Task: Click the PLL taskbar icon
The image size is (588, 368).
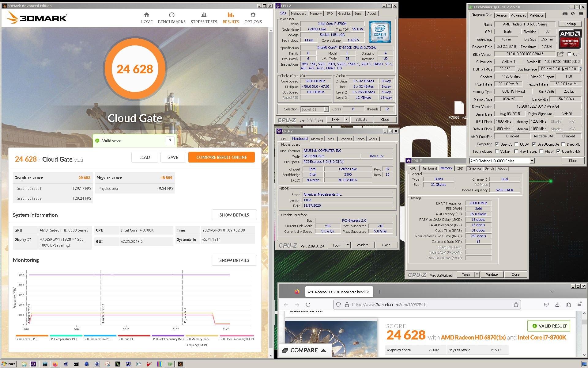Action: tap(128, 364)
